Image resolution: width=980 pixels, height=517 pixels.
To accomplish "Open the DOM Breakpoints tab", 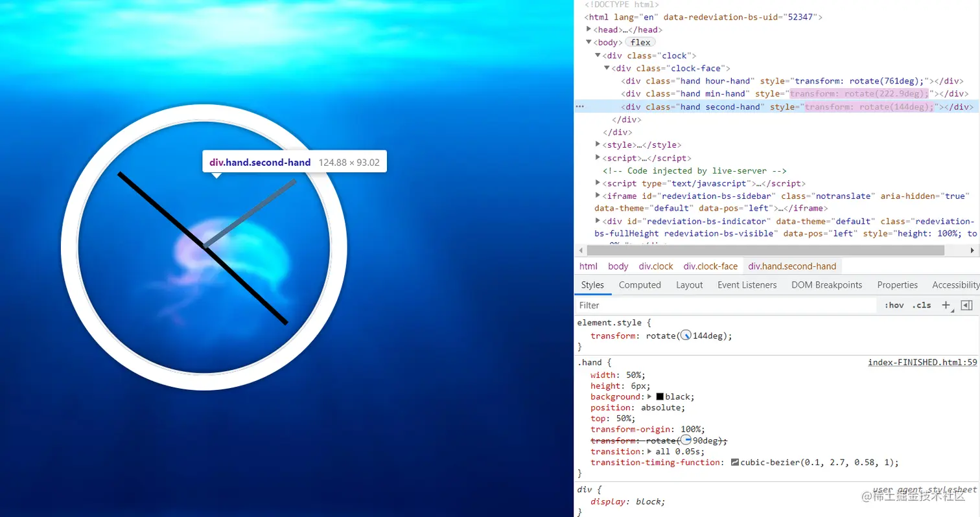I will point(826,285).
